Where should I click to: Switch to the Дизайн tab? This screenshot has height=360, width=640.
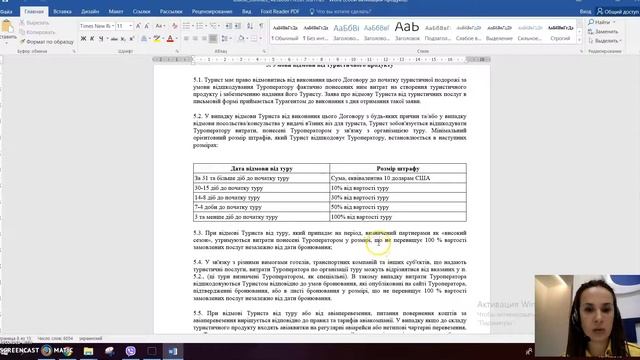(90, 11)
